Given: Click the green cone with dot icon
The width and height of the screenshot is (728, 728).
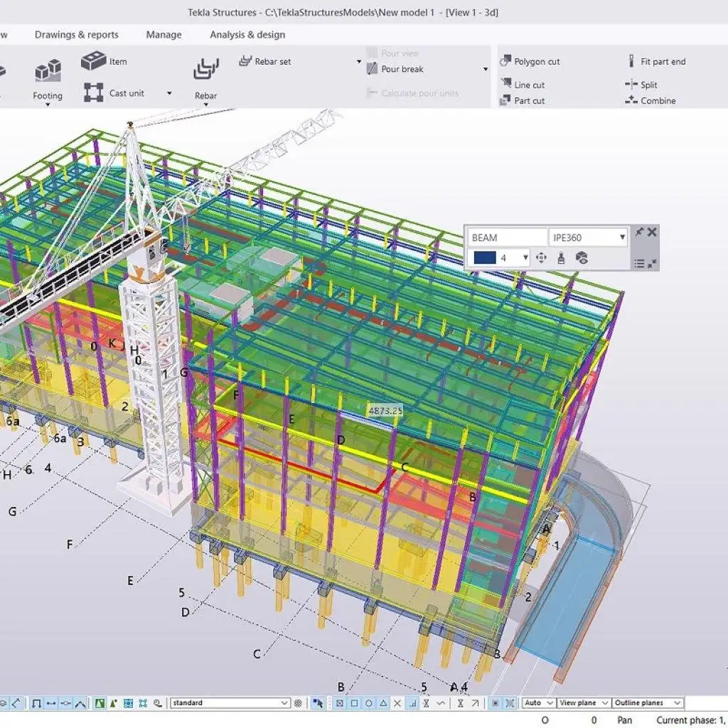Looking at the screenshot, I should (114, 703).
